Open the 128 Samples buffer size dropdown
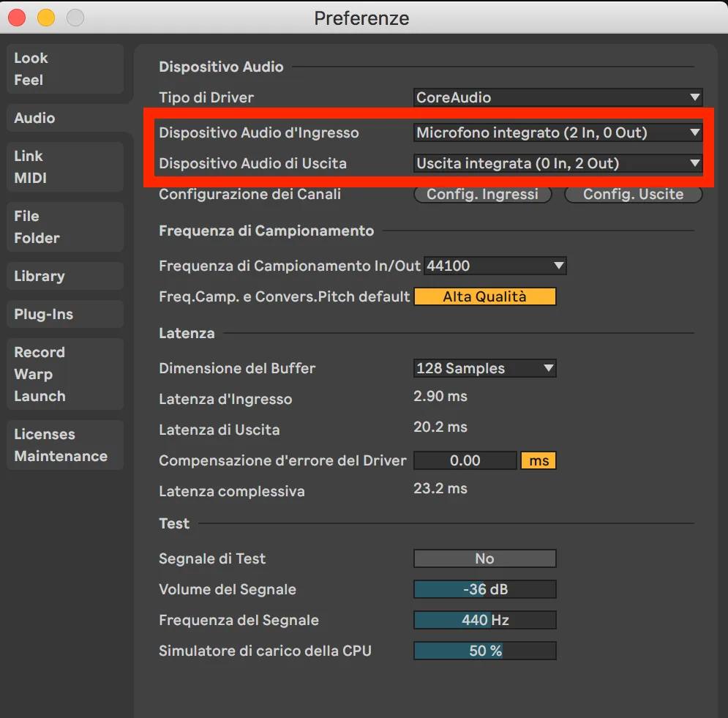This screenshot has height=718, width=728. 484,368
